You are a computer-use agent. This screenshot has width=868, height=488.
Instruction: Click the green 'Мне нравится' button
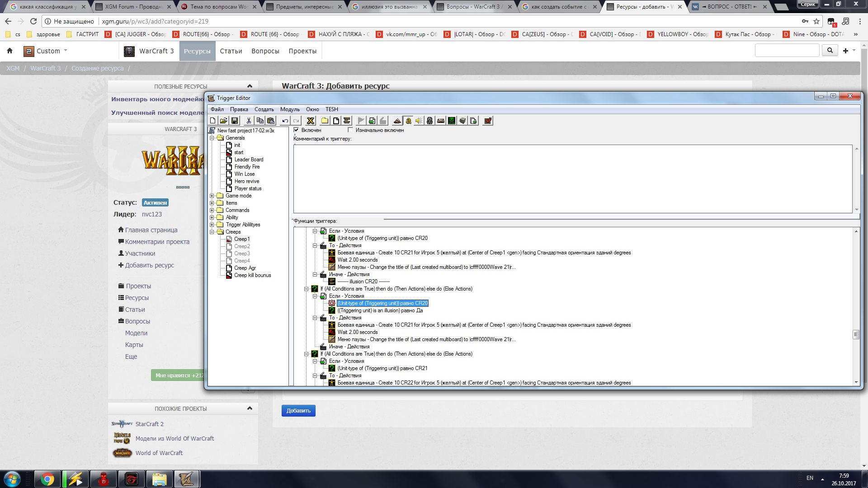click(178, 375)
